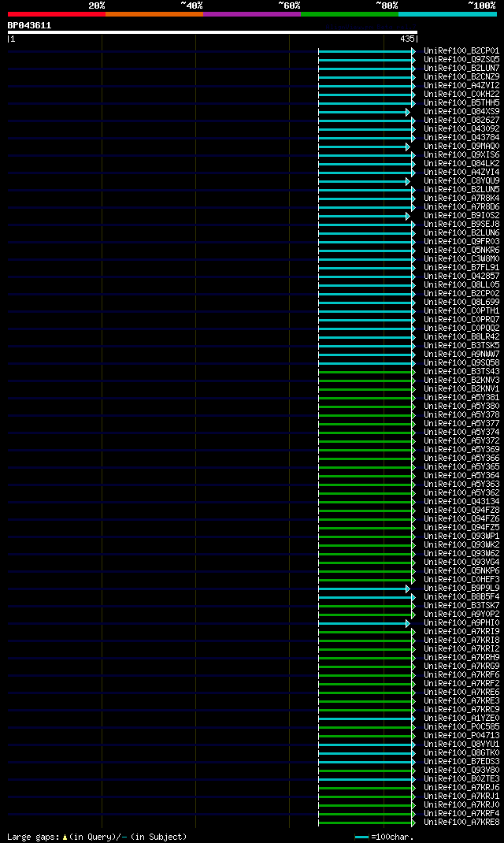Select hit label UniRef100_A7KRI9
The height and width of the screenshot is (843, 504).
coord(461,632)
